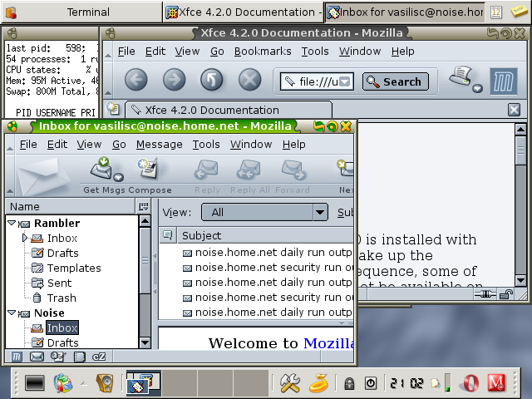The image size is (532, 399).
Task: Select Rambler Templates folder
Action: (74, 268)
